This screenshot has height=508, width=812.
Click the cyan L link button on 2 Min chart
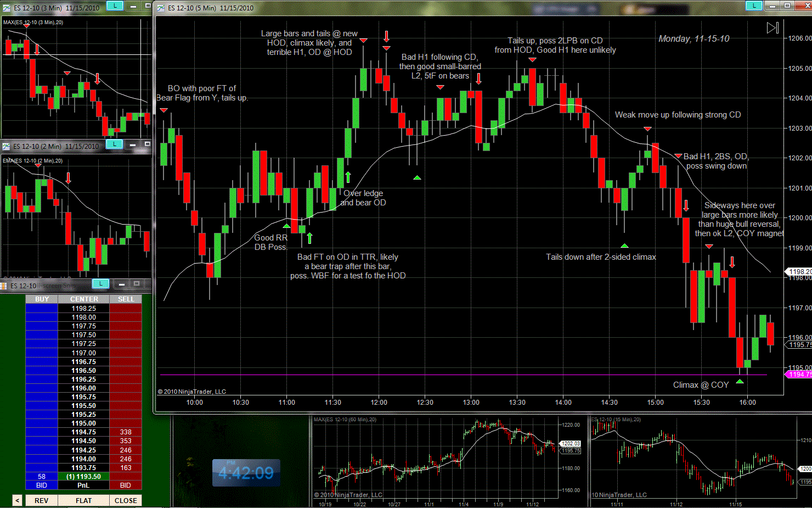click(x=114, y=144)
